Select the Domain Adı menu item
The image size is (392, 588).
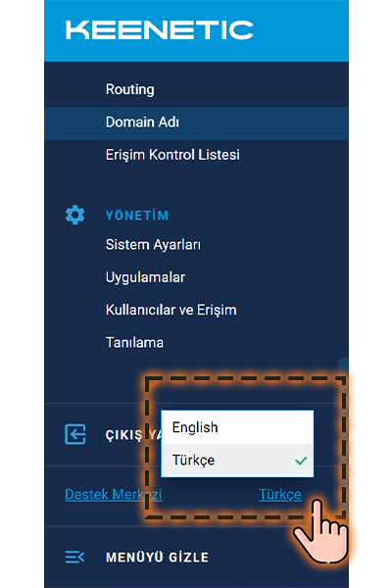(196, 122)
